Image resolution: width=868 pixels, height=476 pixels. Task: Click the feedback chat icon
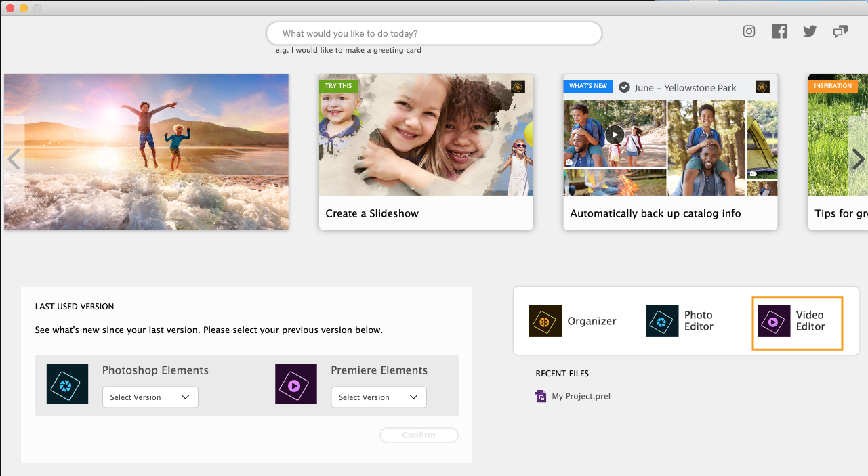840,31
